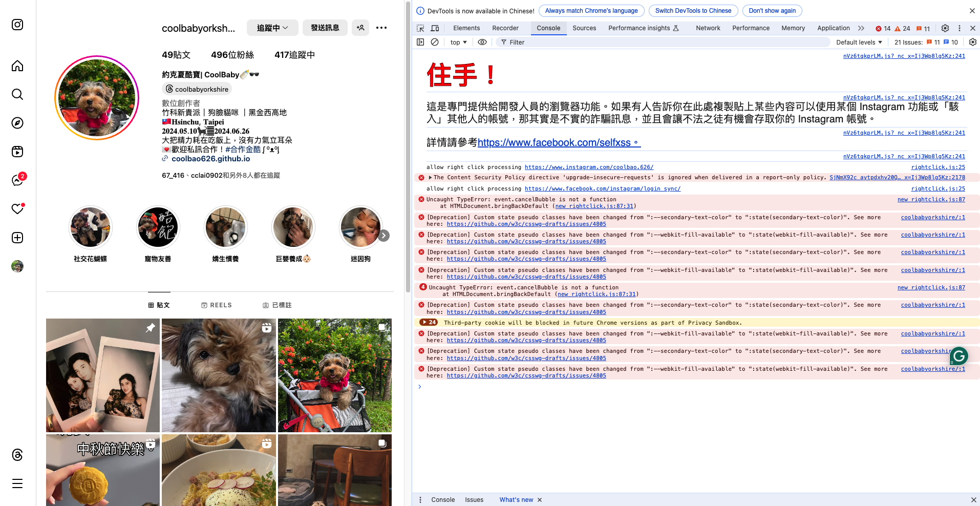Open the Create new post icon
Viewport: 980px width, 506px height.
pyautogui.click(x=17, y=238)
